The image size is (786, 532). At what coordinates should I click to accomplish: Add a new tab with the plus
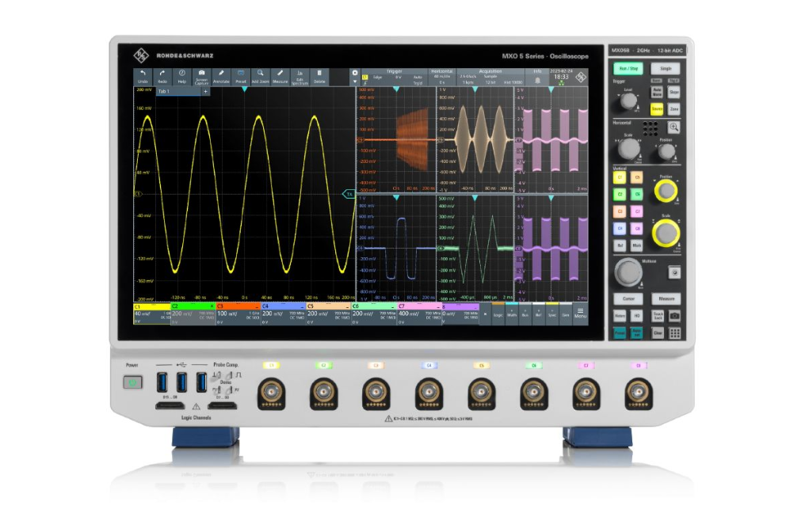[x=205, y=92]
